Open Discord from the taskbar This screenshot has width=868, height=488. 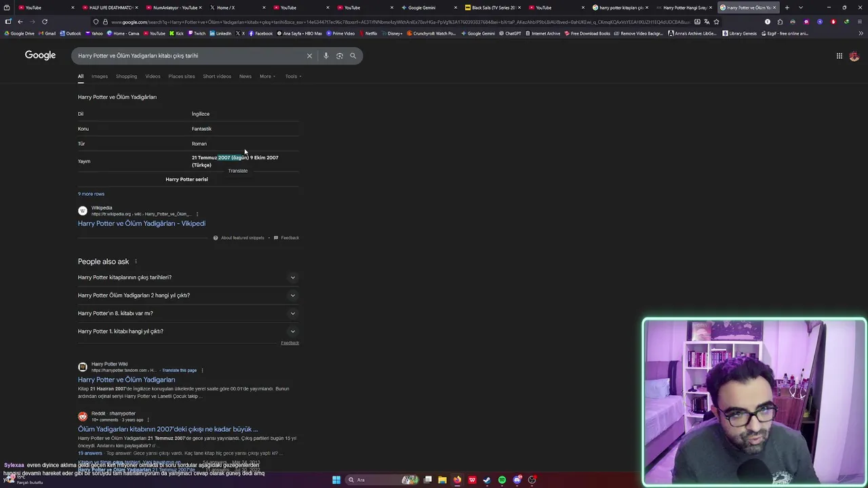point(517,480)
